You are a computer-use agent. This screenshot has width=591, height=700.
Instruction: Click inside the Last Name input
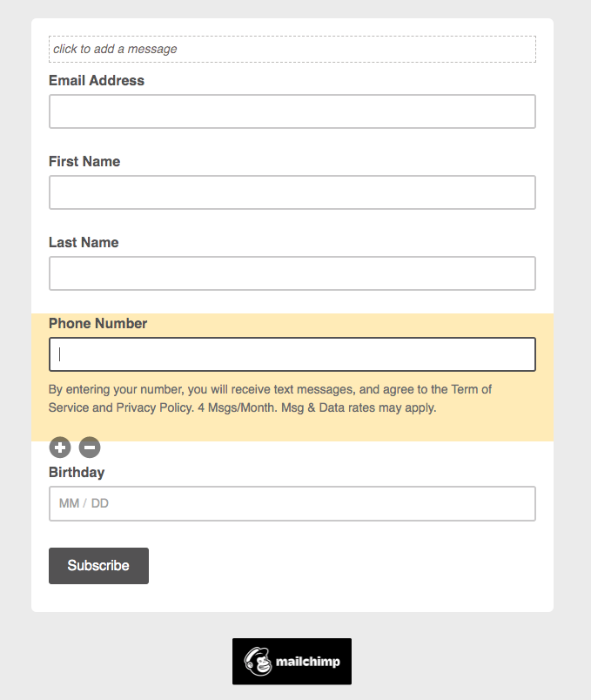pyautogui.click(x=292, y=273)
